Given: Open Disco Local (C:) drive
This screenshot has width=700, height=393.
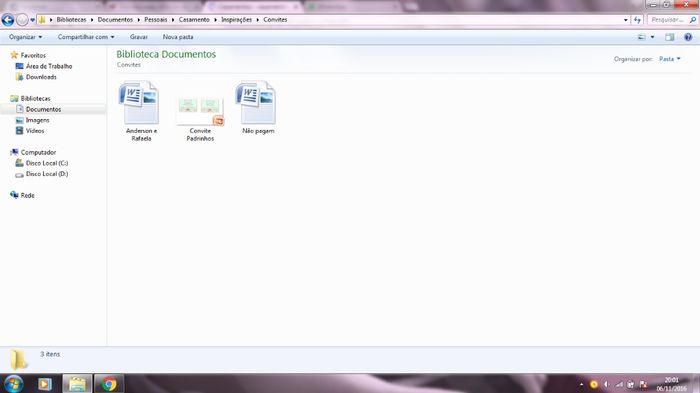Looking at the screenshot, I should click(47, 163).
